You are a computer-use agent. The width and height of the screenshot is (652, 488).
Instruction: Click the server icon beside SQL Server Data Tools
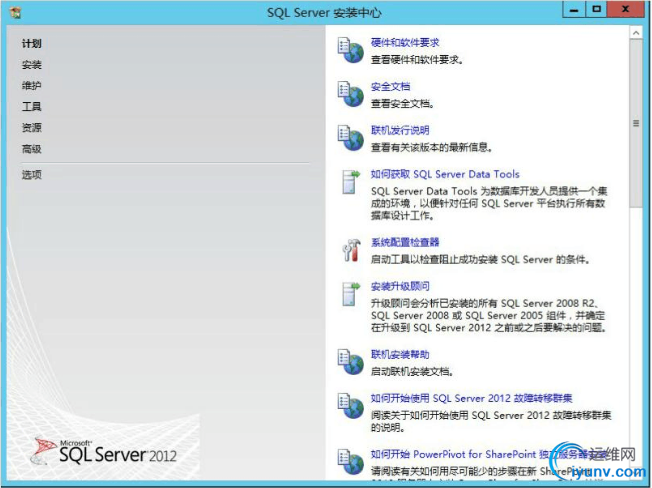tap(351, 182)
